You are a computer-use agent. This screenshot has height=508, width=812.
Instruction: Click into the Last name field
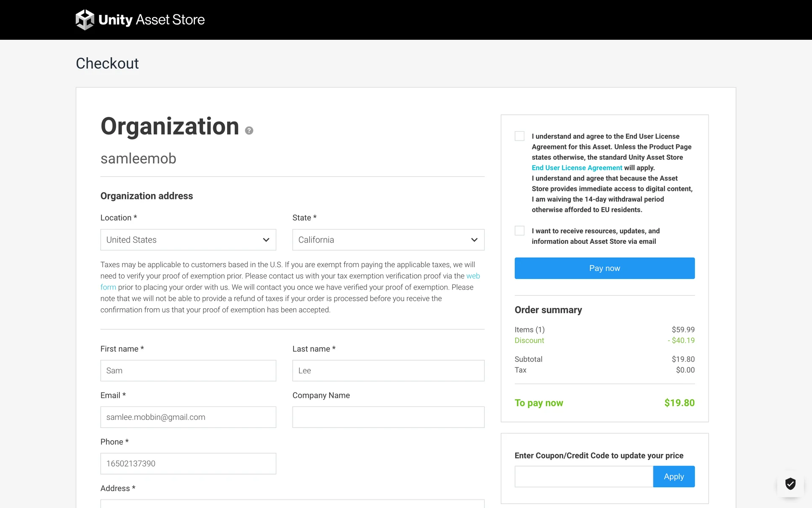(388, 371)
